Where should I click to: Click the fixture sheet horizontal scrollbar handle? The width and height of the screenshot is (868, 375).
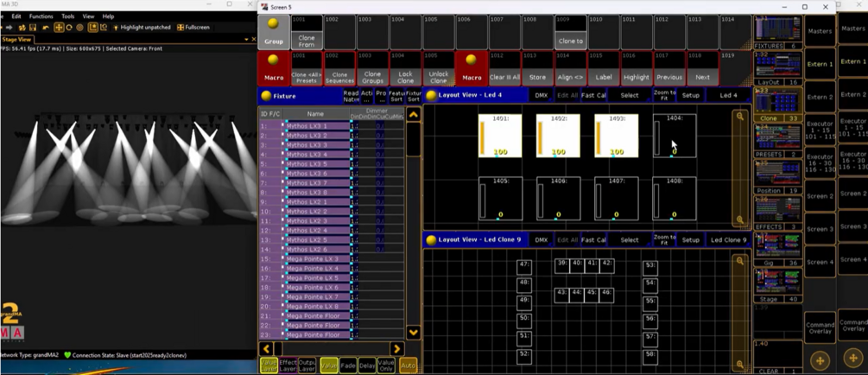(278, 349)
